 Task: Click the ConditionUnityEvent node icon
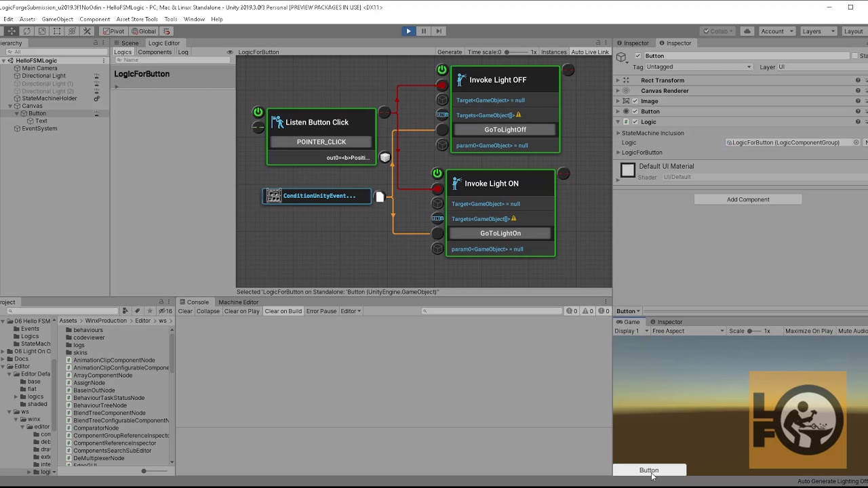tap(273, 196)
